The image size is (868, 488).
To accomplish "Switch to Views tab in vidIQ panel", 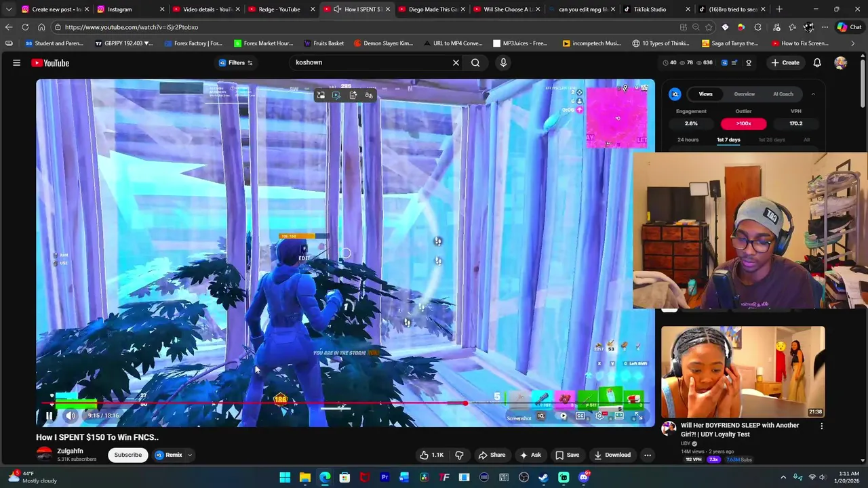I will 706,94.
